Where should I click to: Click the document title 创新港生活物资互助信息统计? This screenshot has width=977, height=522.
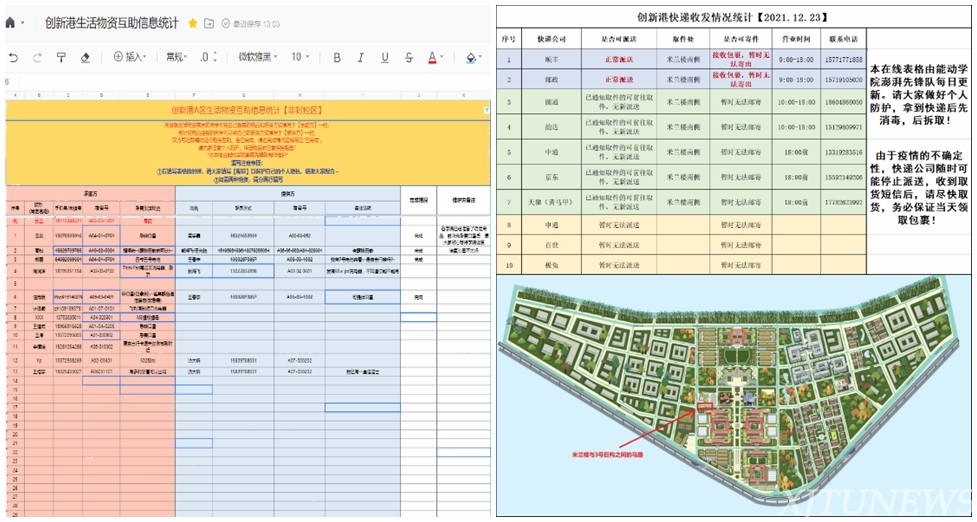point(112,23)
